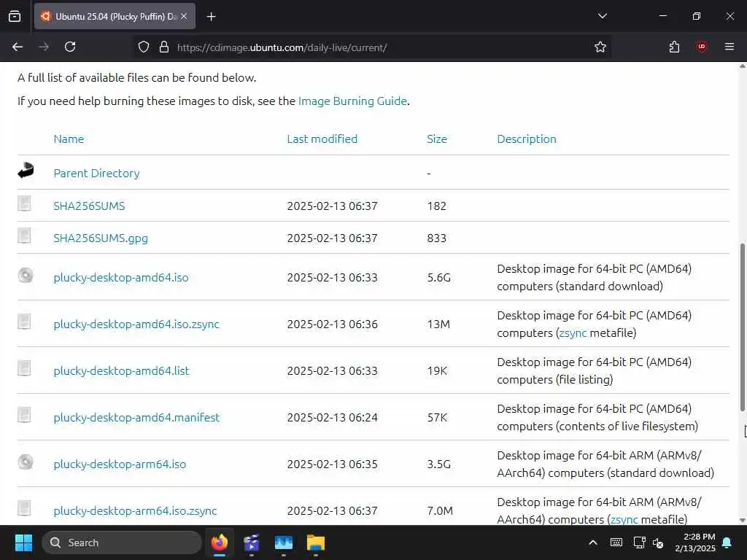Open the list all tabs chevron
The width and height of the screenshot is (747, 560).
click(x=602, y=16)
